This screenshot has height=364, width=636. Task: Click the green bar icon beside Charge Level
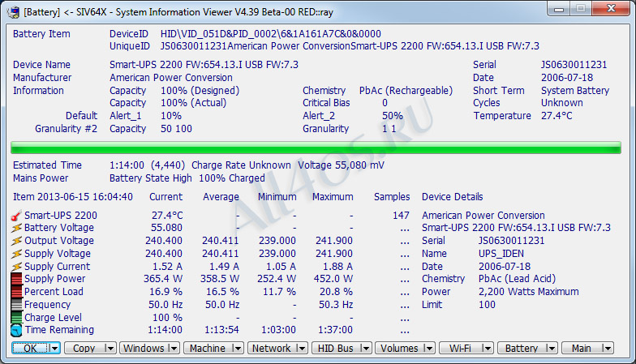(x=16, y=318)
